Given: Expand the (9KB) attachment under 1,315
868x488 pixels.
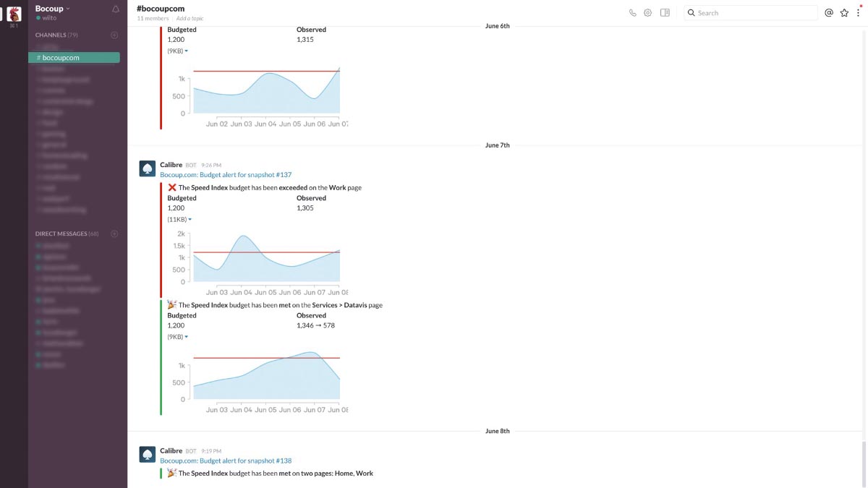Looking at the screenshot, I should [x=178, y=51].
